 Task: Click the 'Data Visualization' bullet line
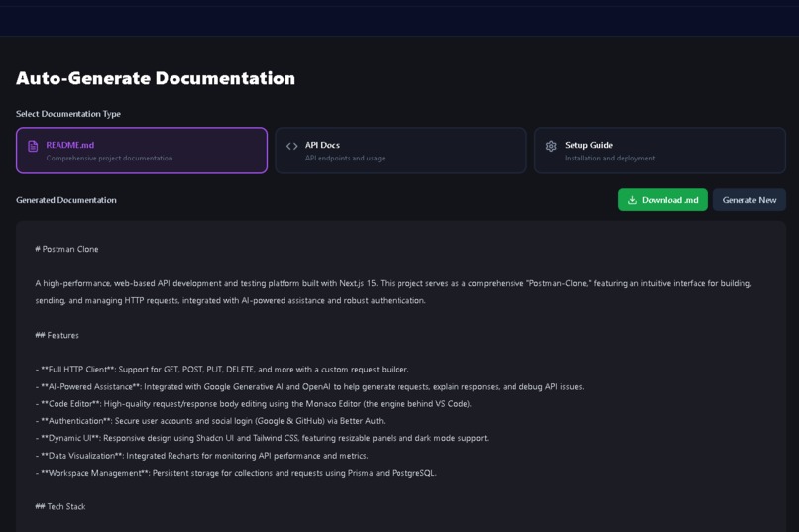click(202, 456)
